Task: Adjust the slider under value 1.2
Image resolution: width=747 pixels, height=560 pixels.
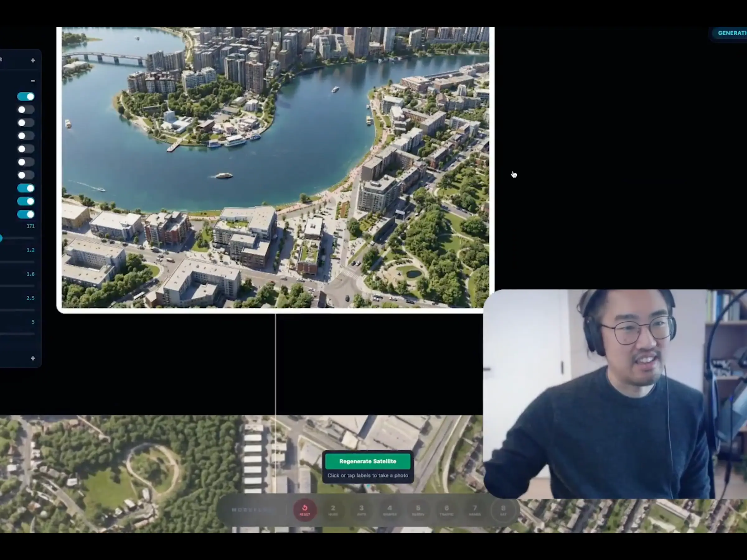Action: point(17,262)
